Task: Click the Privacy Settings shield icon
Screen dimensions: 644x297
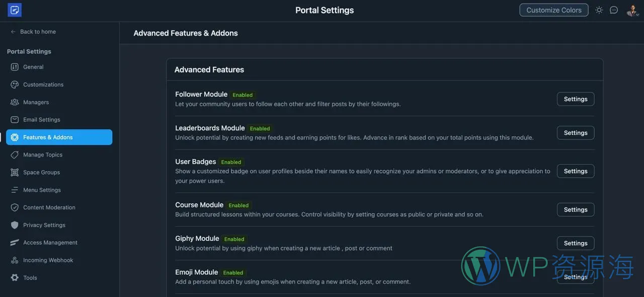Action: 15,225
